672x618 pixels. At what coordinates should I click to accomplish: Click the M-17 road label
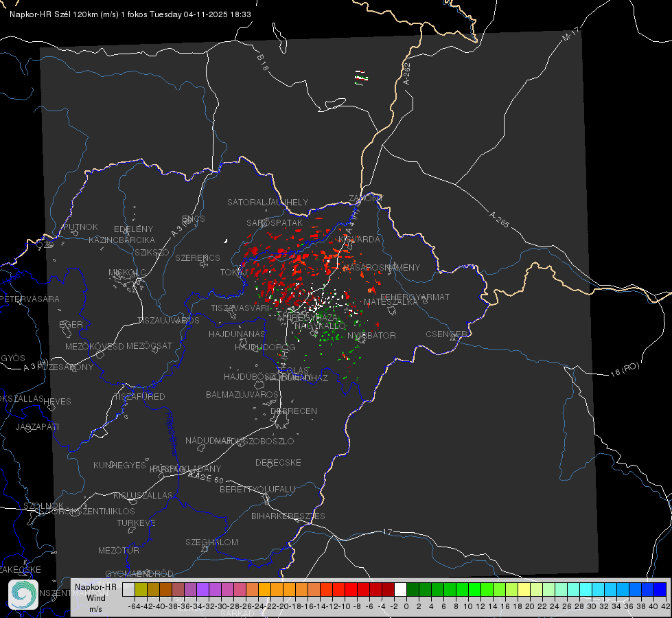570,34
